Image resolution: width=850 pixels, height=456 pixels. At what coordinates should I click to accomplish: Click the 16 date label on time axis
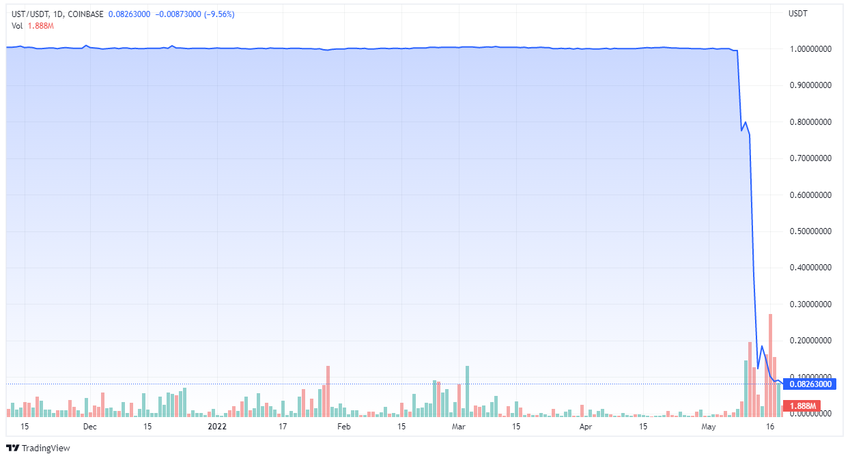pos(770,427)
